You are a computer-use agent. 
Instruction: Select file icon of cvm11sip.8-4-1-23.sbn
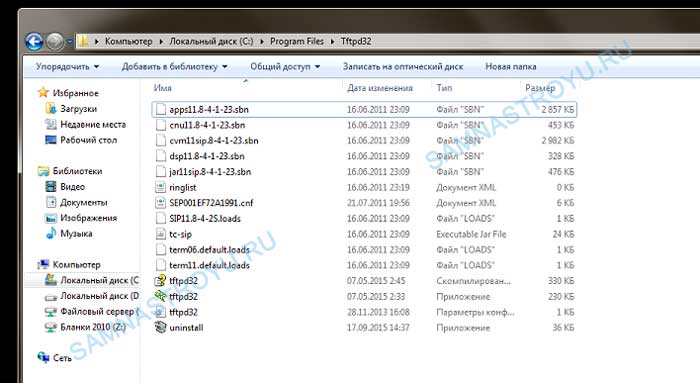[161, 141]
